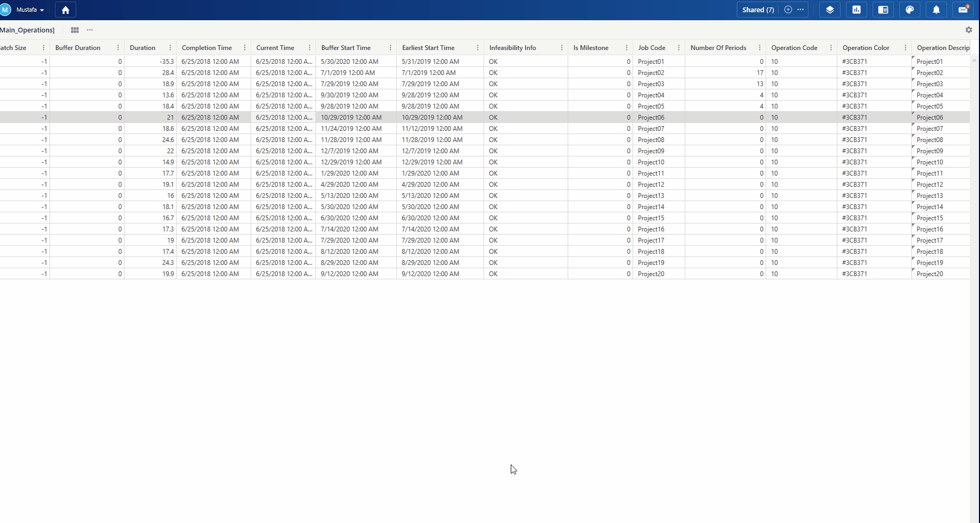Sort by the Buffer Start Time header
Screen dimensions: 980x523
346,48
